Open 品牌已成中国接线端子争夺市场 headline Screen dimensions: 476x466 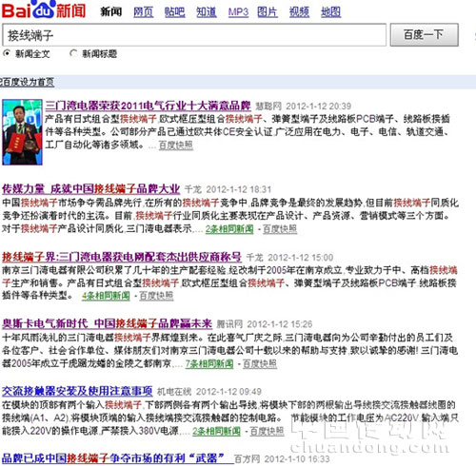(x=117, y=458)
